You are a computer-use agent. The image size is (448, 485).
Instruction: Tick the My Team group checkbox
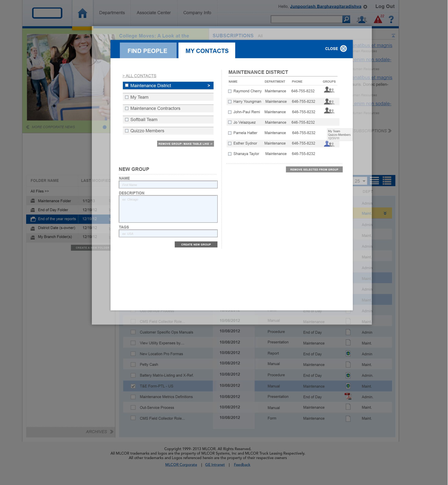point(126,97)
